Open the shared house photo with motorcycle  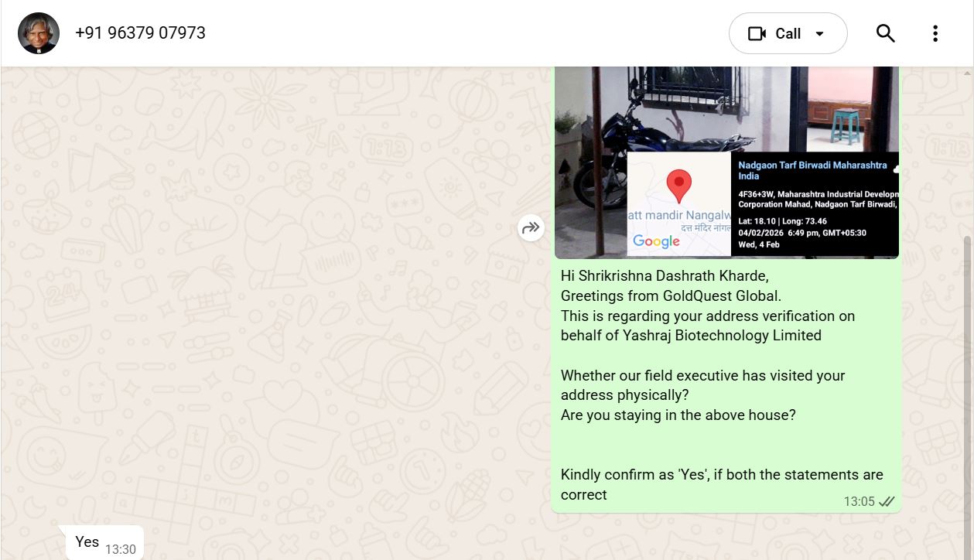pos(726,162)
